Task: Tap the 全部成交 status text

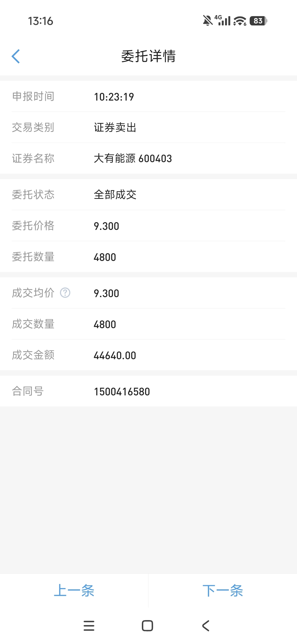Action: tap(115, 194)
